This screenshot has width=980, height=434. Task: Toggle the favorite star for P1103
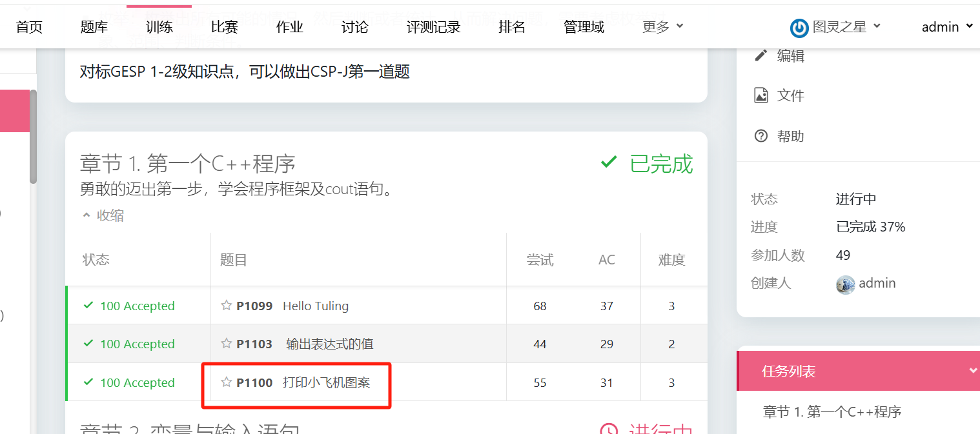tap(226, 344)
